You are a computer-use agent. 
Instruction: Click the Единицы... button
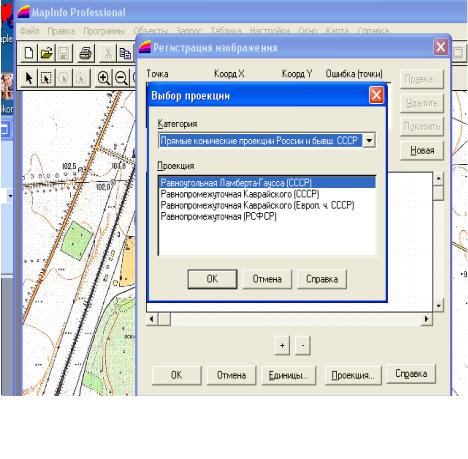[288, 375]
